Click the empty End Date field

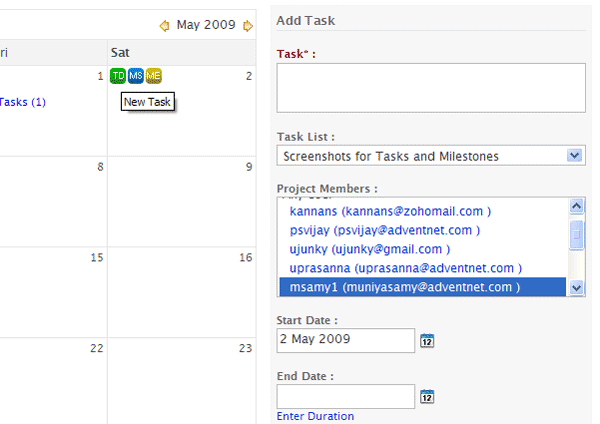tap(346, 396)
